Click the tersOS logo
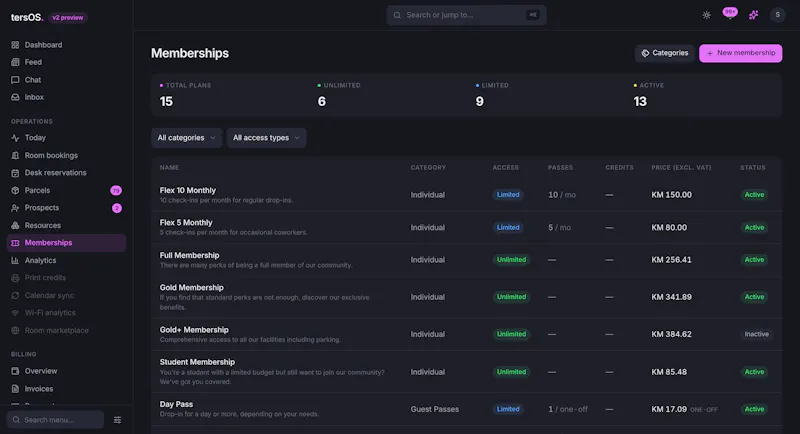The width and height of the screenshot is (800, 434). point(27,17)
